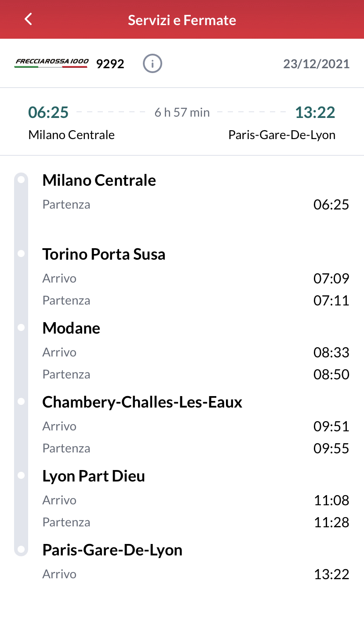Tap the Paris-Gare-De-Lyon timeline dot
This screenshot has height=632, width=364.
click(x=21, y=549)
